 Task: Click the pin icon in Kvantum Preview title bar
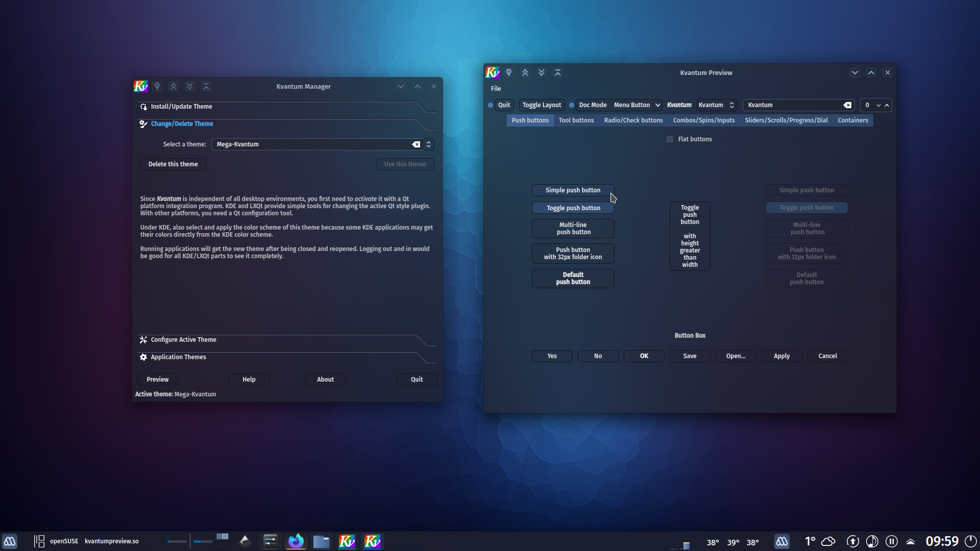509,72
